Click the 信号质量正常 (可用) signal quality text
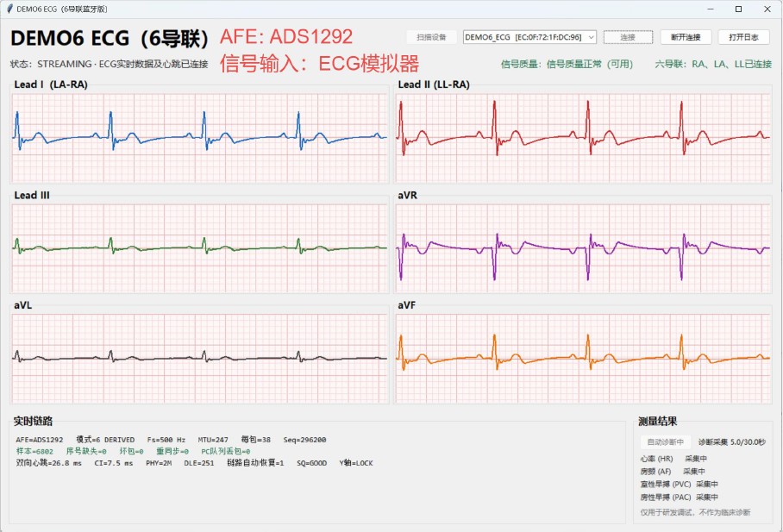Viewport: 783px width, 532px height. click(567, 64)
